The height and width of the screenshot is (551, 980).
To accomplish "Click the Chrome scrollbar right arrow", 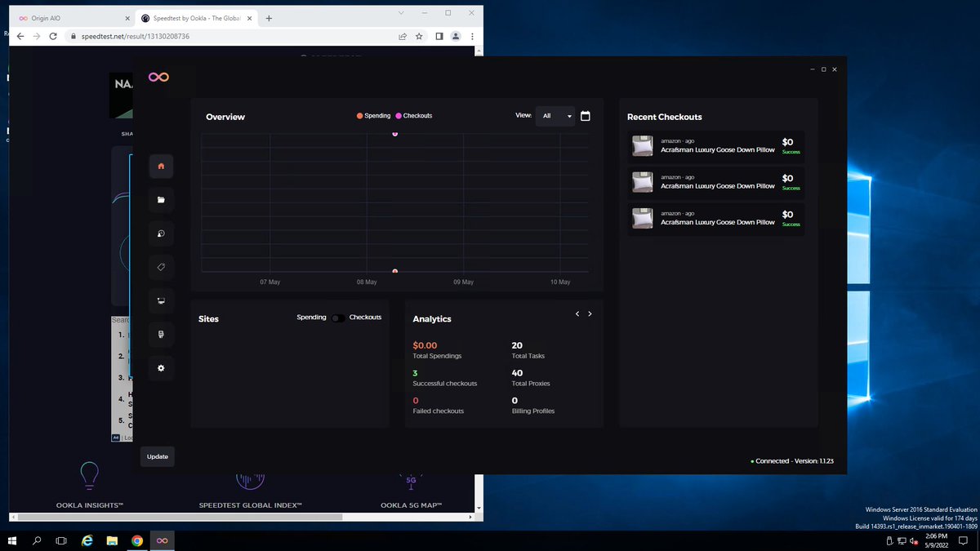I will 469,517.
